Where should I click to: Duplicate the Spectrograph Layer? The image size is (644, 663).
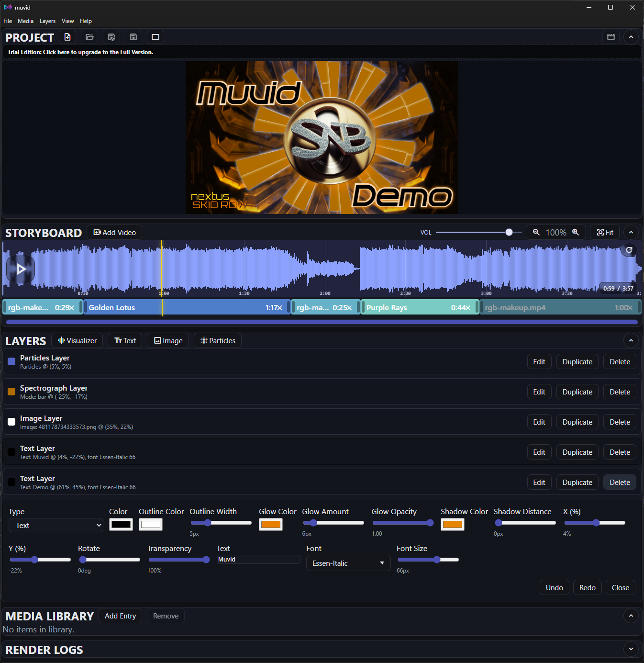click(577, 392)
